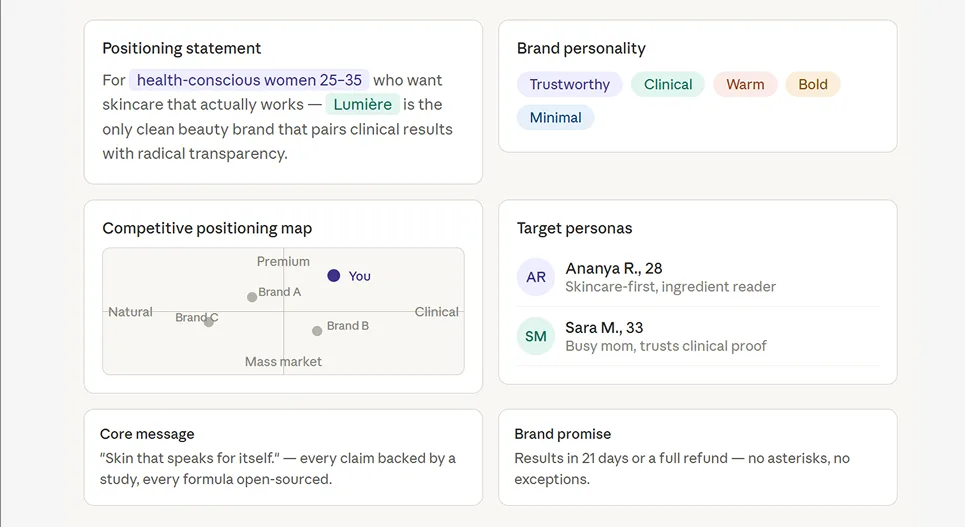The image size is (965, 527).
Task: Click the 'Brand personality' heading
Action: pyautogui.click(x=581, y=49)
